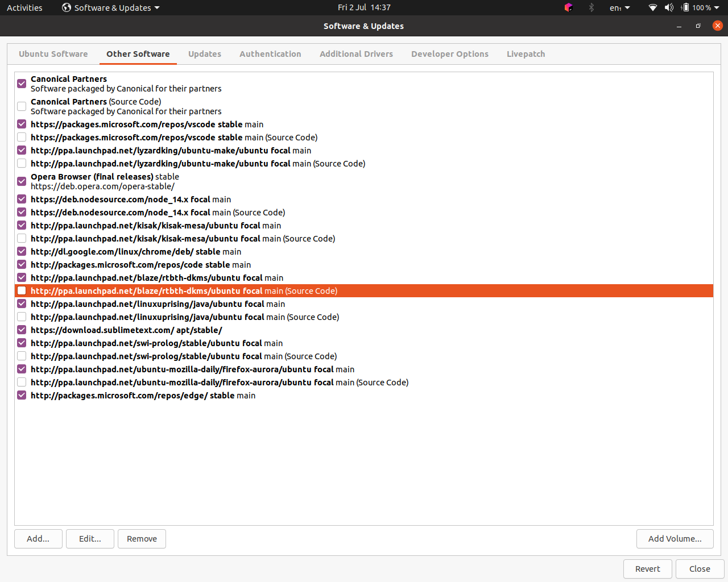Select the Other Software tab
The image size is (728, 582).
(138, 54)
